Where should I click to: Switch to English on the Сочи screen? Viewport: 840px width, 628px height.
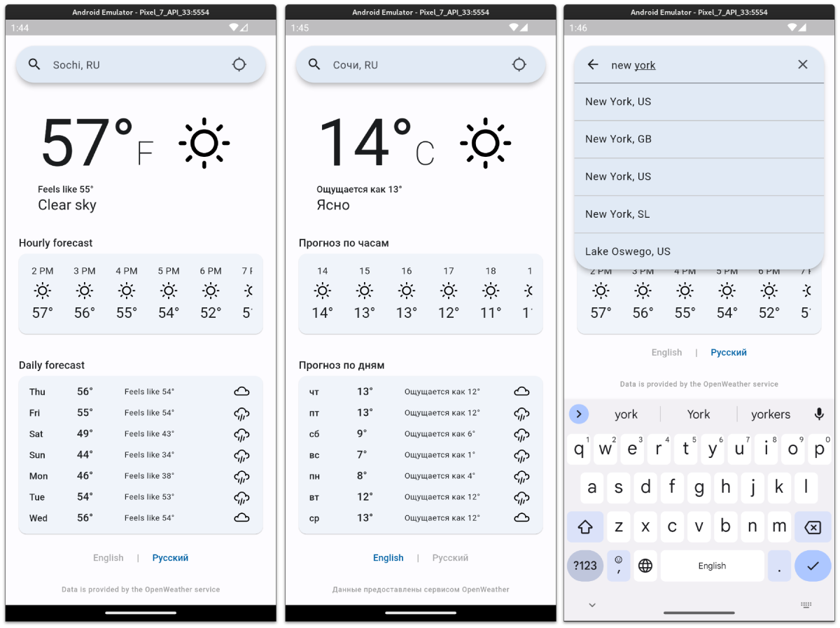pyautogui.click(x=388, y=558)
